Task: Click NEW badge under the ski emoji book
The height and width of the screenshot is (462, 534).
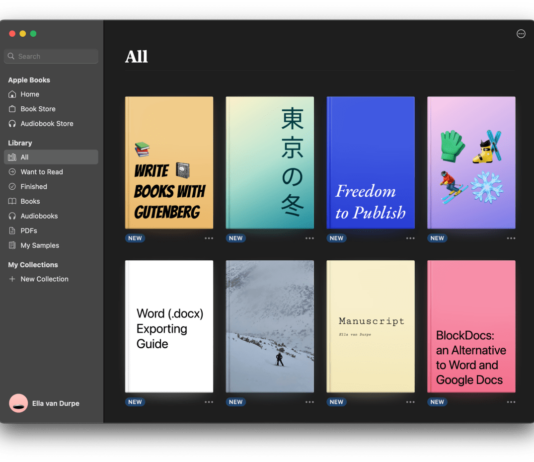Action: [x=437, y=238]
